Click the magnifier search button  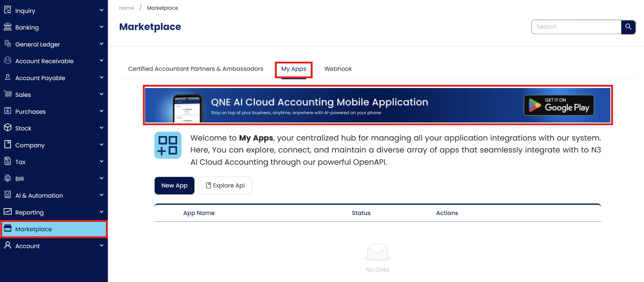point(628,27)
